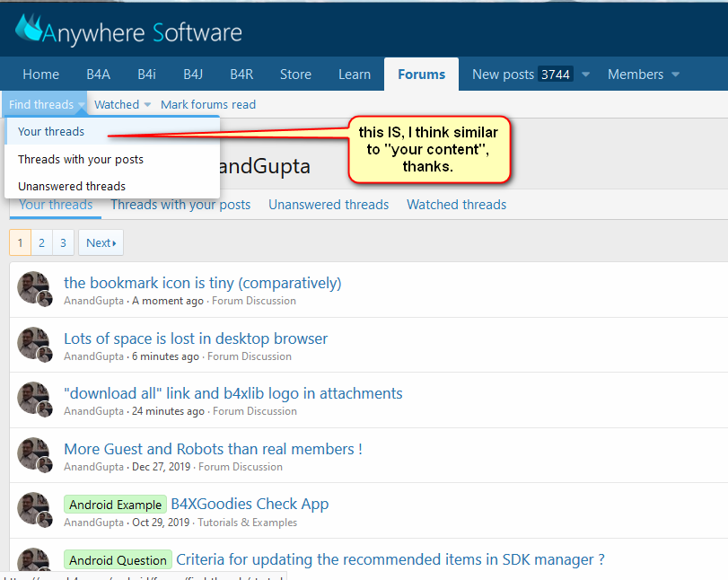Click the Android Question prefix label
Viewport: 728px width, 580px height.
[118, 560]
